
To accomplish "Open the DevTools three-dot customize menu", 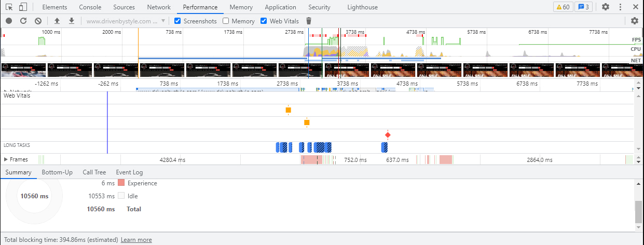I will tap(620, 7).
